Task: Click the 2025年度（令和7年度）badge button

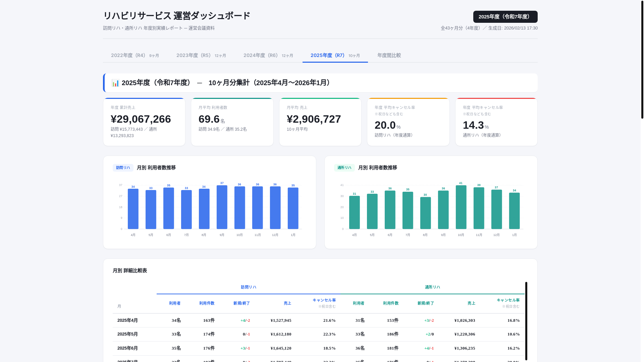Action: tap(505, 17)
